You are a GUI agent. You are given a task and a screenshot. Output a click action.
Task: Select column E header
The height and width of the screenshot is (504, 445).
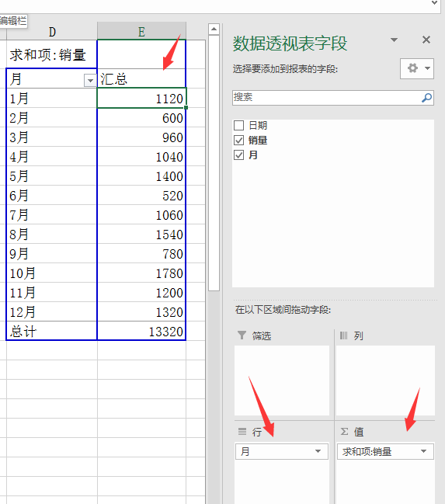[141, 32]
